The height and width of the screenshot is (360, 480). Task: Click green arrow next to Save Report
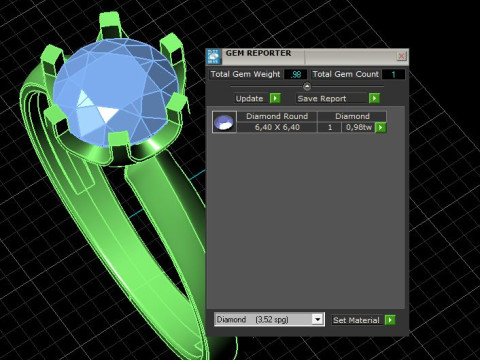374,98
